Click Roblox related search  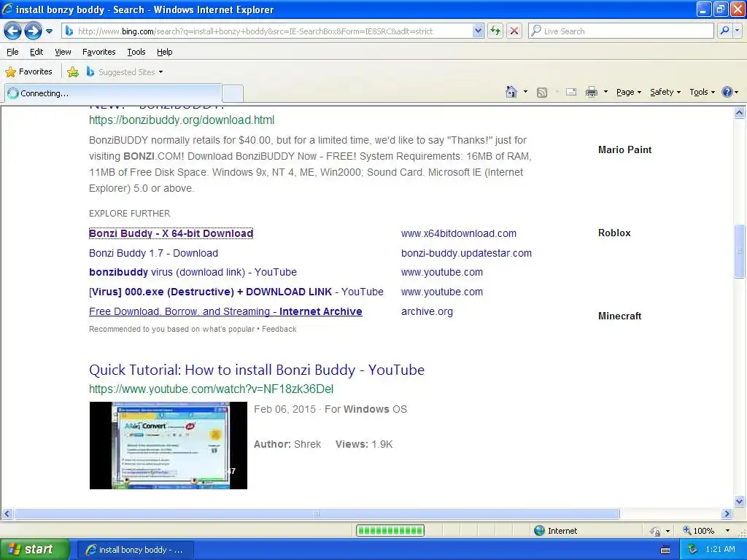[x=614, y=233]
